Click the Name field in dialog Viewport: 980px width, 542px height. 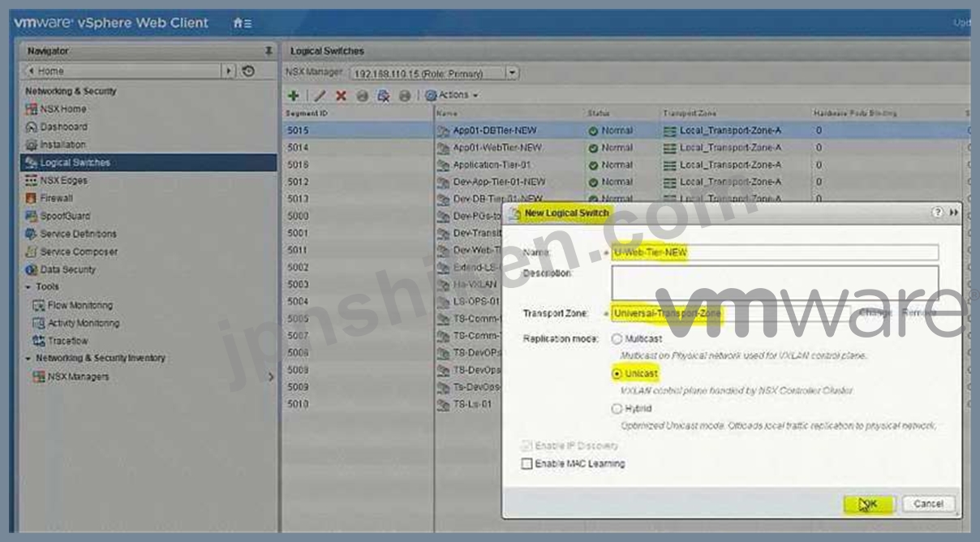pyautogui.click(x=775, y=252)
